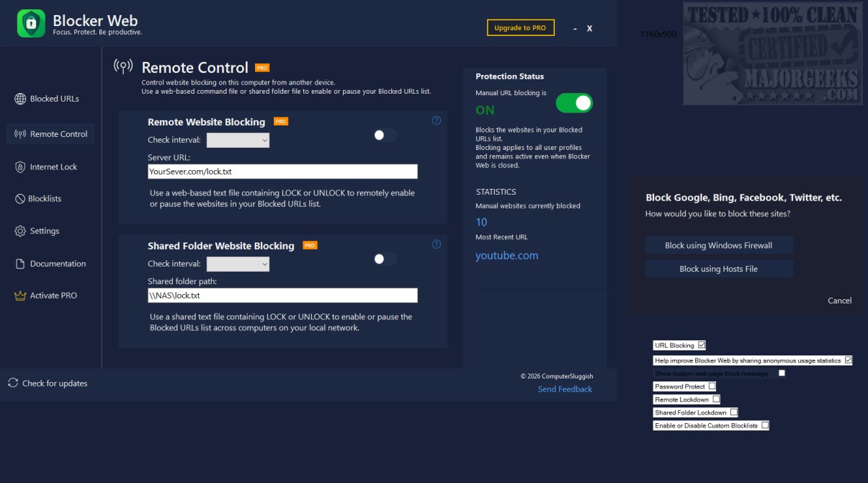Open Check interval dropdown for Shared Folder Blocking
Viewport: 868px width, 483px height.
point(238,265)
